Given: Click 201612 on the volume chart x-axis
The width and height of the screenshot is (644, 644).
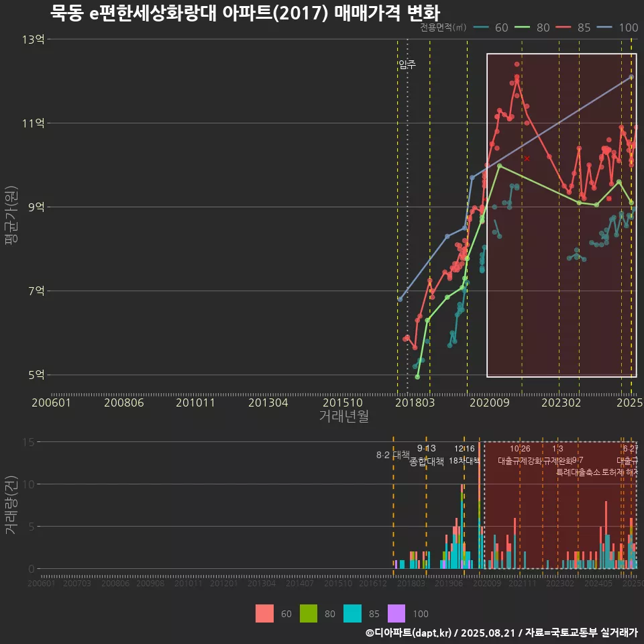Looking at the screenshot, I should point(373,583).
